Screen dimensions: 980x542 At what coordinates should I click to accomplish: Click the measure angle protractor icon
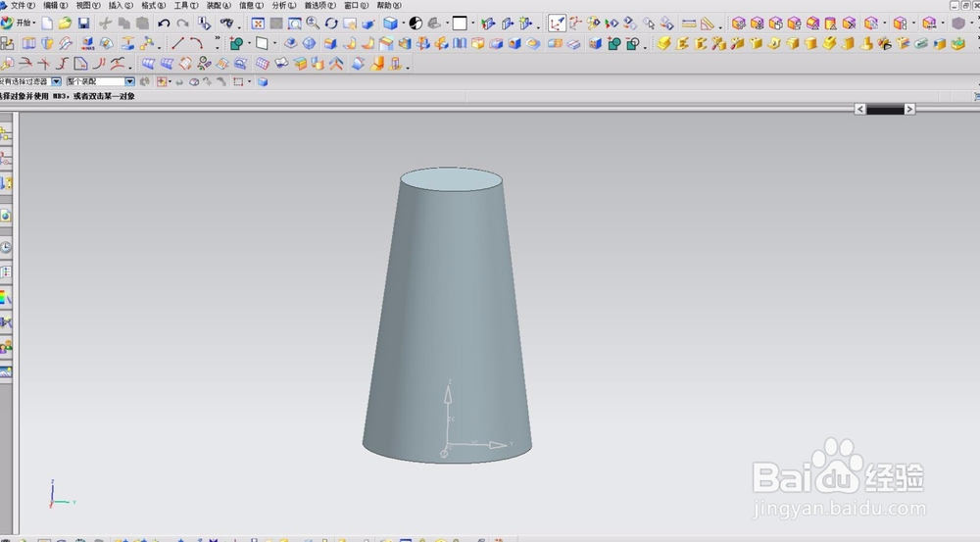[708, 24]
